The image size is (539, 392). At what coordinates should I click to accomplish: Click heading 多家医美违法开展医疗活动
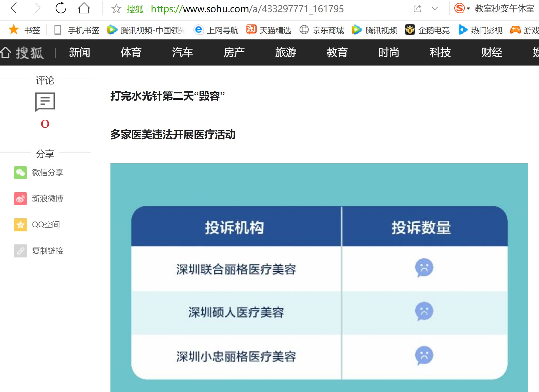pyautogui.click(x=173, y=135)
